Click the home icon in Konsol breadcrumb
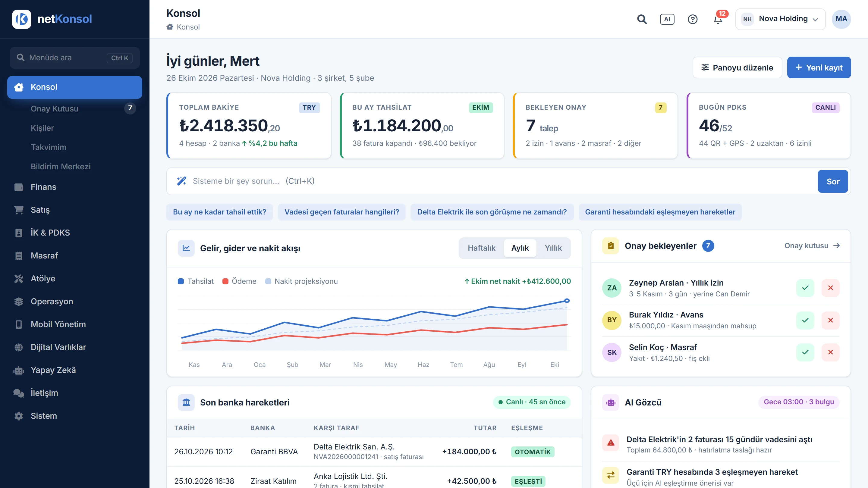The height and width of the screenshot is (488, 868). pos(170,27)
